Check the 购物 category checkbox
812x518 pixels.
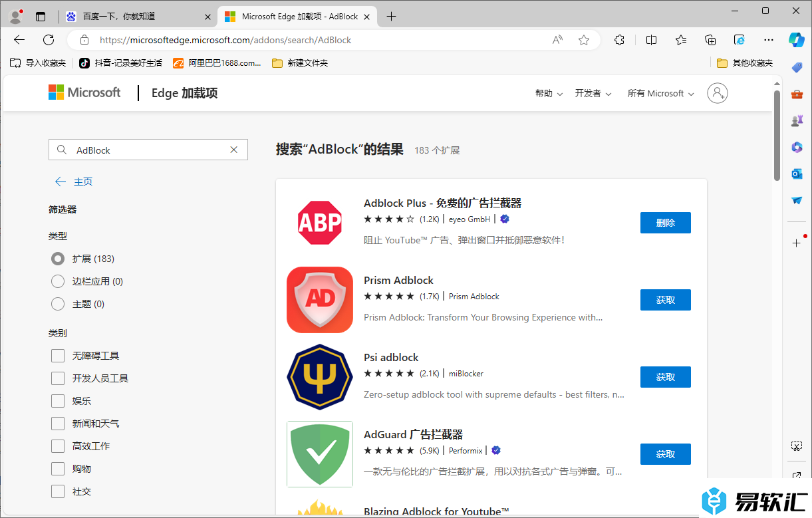pyautogui.click(x=58, y=469)
